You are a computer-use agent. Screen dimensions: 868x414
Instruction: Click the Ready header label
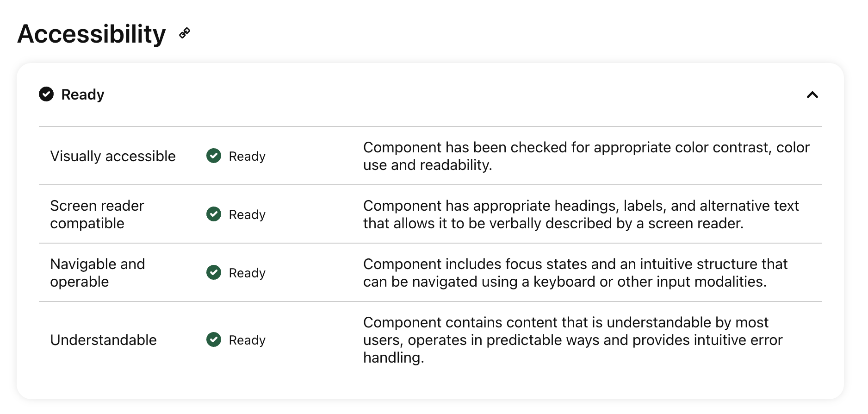(x=83, y=94)
